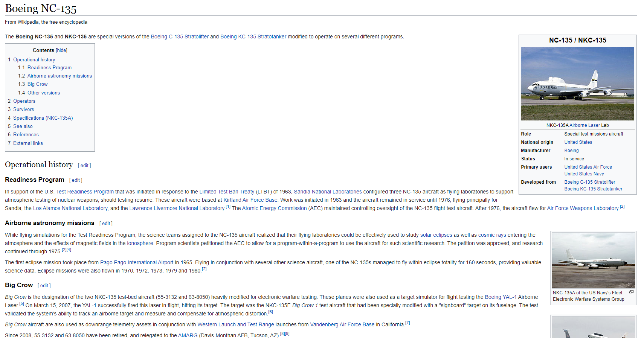The width and height of the screenshot is (644, 338).
Task: Open Test Readiness Program link
Action: pyautogui.click(x=85, y=192)
